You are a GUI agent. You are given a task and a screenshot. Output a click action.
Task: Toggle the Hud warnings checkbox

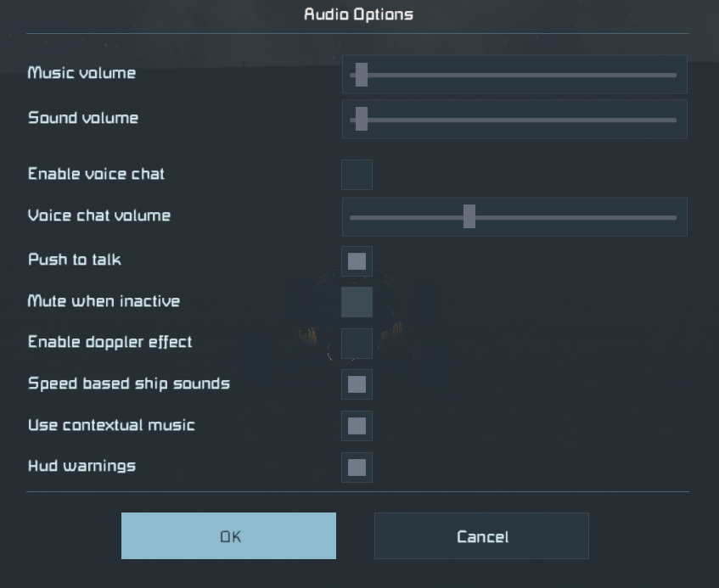357,467
